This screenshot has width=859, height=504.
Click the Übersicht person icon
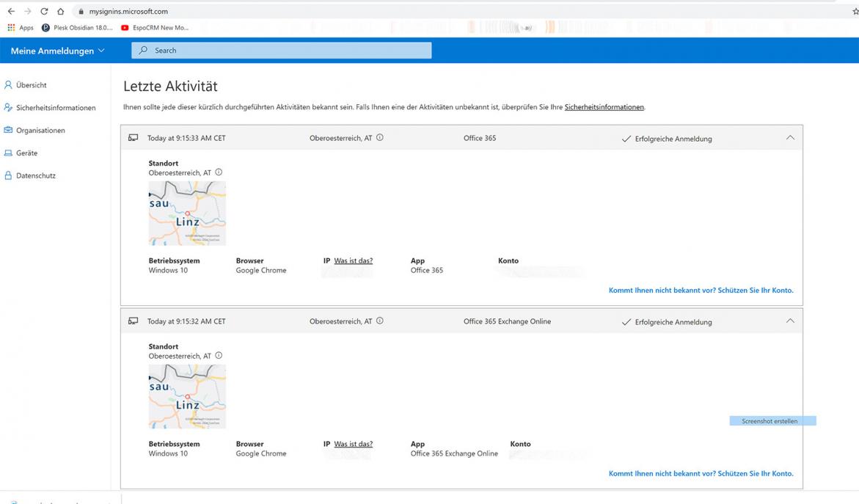[8, 85]
